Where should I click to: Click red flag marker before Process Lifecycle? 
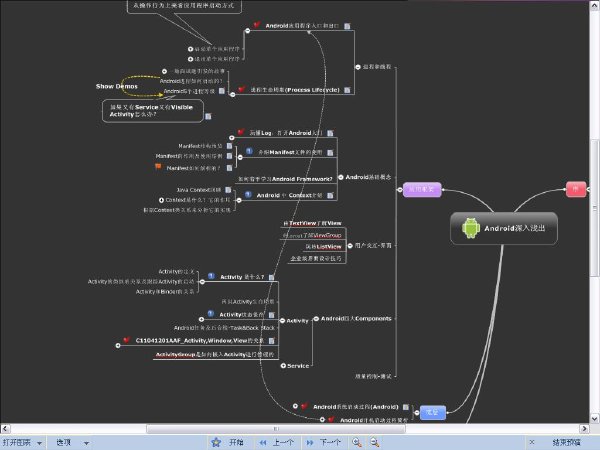pos(241,89)
